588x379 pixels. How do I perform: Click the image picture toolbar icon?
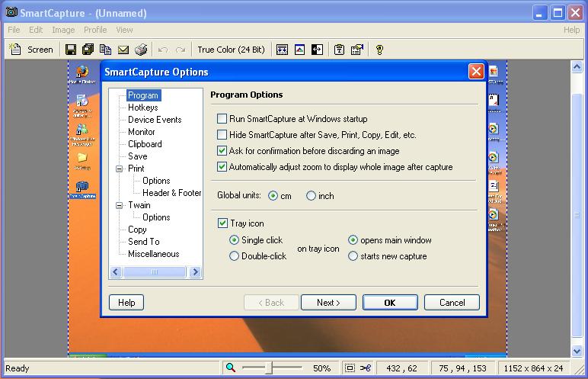tap(299, 50)
